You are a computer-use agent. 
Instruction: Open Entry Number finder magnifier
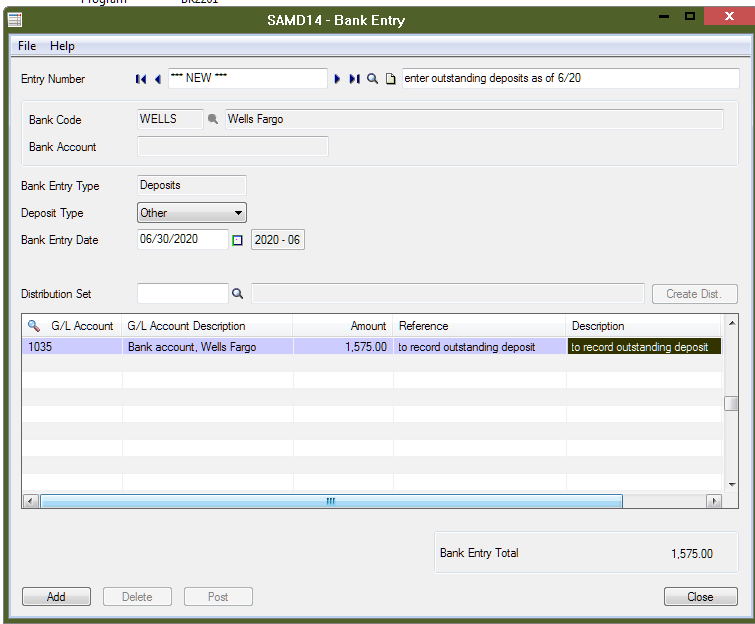[372, 79]
